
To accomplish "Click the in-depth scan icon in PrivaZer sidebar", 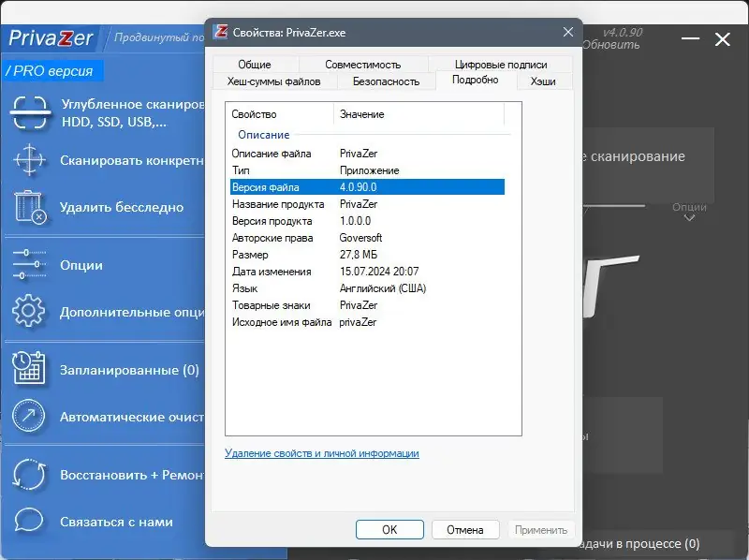I will [30, 112].
